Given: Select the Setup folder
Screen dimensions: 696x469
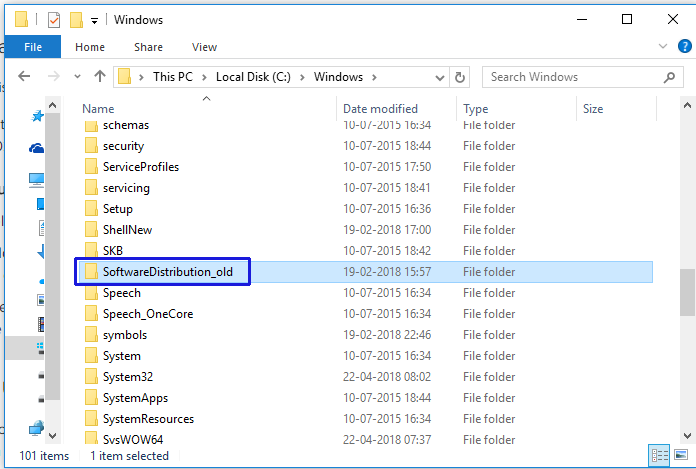Looking at the screenshot, I should tap(364, 209).
